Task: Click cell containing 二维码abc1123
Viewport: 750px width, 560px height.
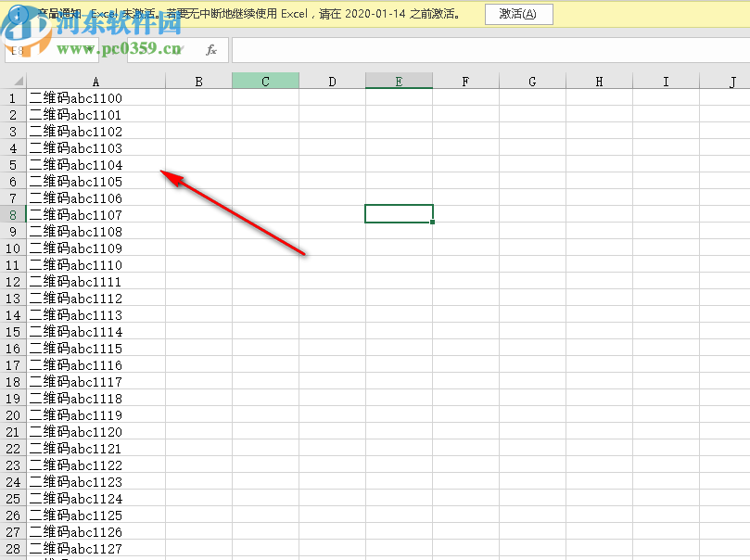Action: 96,481
